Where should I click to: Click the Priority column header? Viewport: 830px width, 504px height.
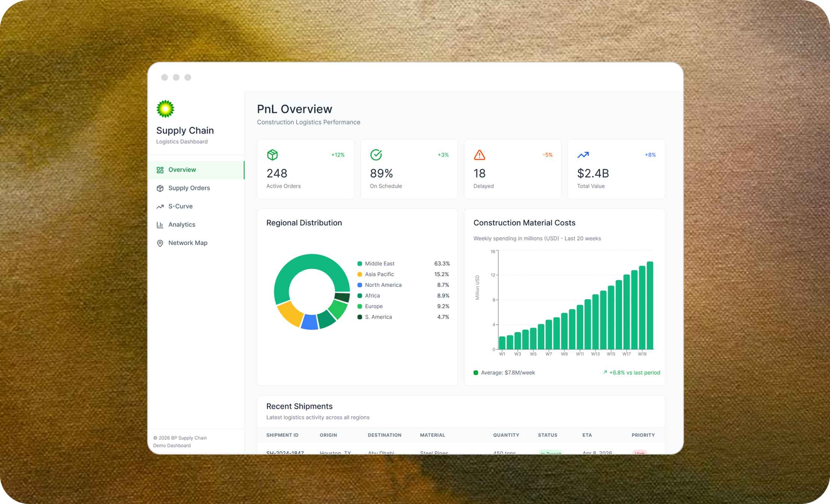[x=643, y=435]
